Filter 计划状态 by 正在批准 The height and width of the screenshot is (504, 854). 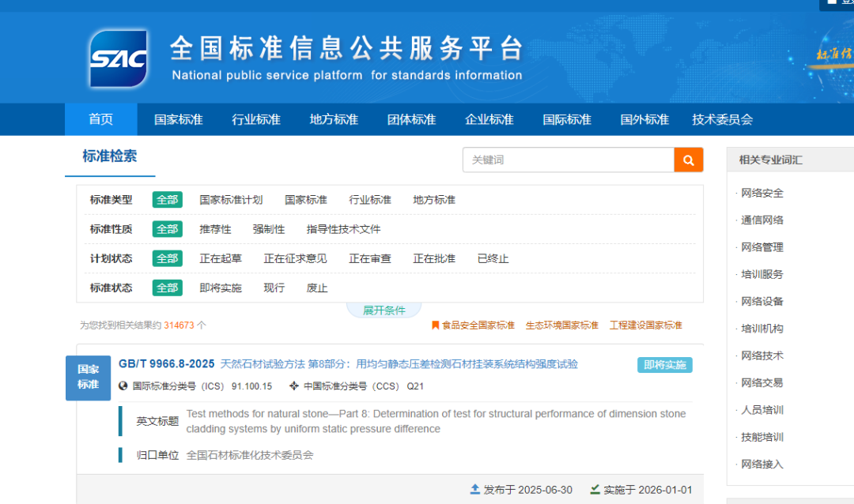pyautogui.click(x=434, y=258)
